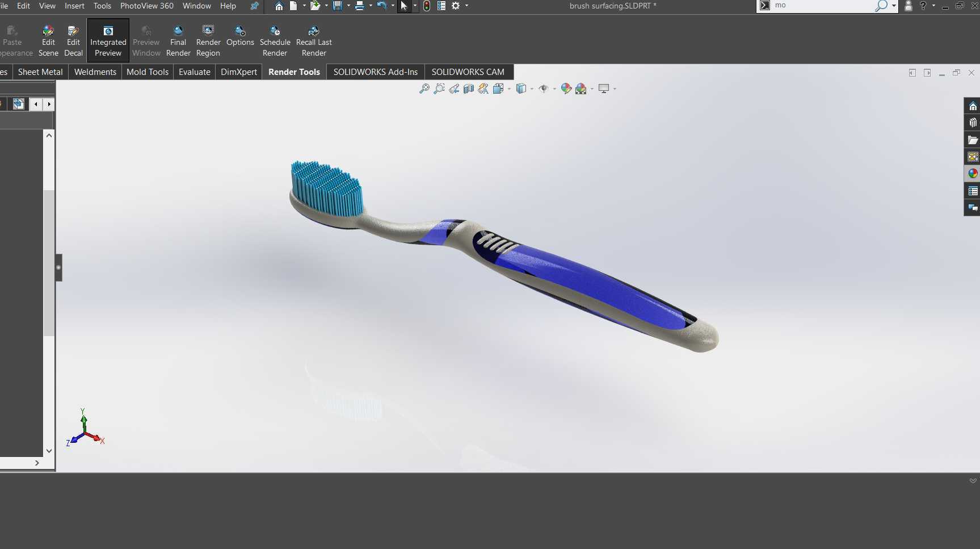Rebuild the model using the traffic light icon

point(427,6)
